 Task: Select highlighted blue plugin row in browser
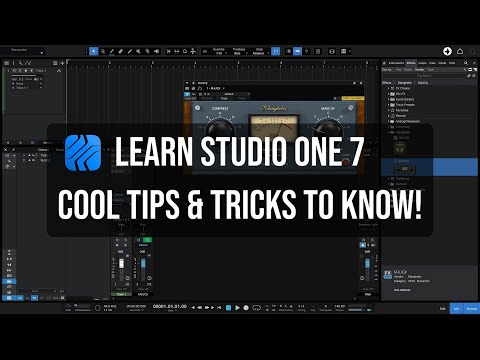coord(429,167)
